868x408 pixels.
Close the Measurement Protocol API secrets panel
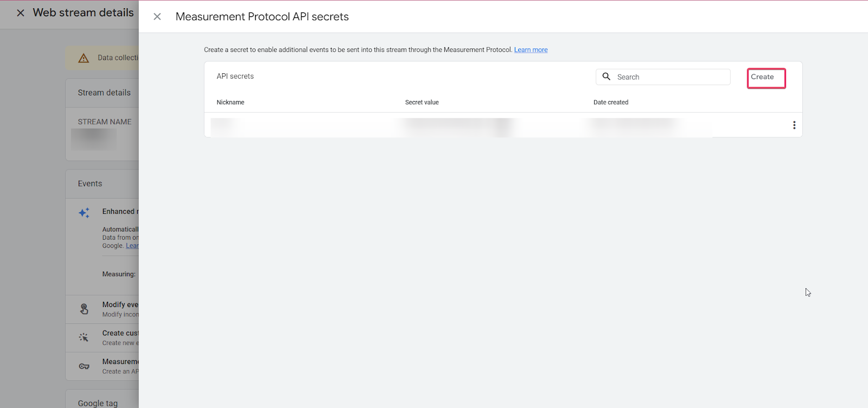pos(157,17)
